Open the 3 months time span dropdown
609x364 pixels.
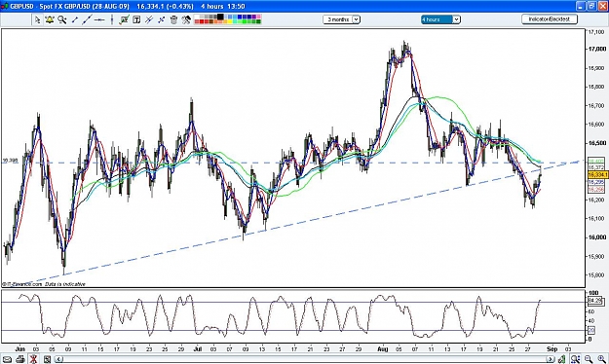341,19
